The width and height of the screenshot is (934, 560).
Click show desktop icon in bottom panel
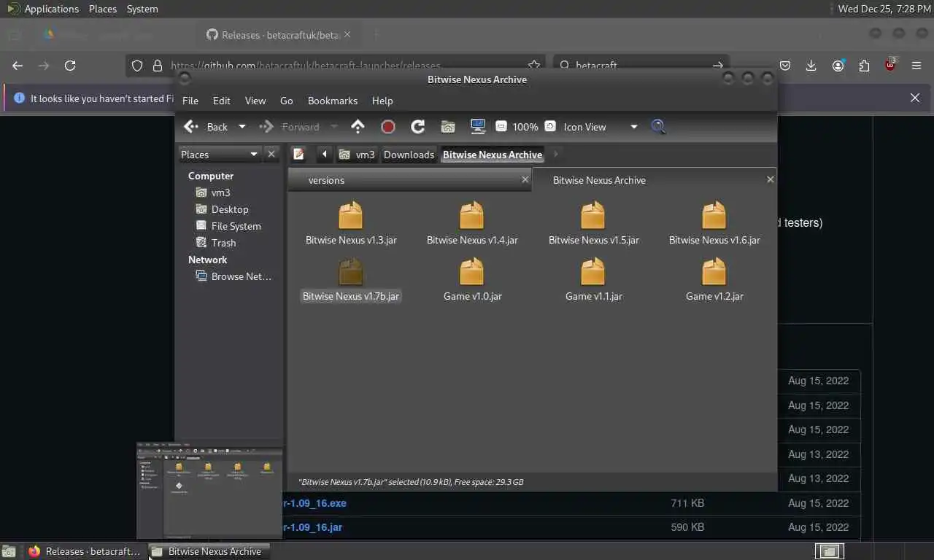tap(9, 551)
